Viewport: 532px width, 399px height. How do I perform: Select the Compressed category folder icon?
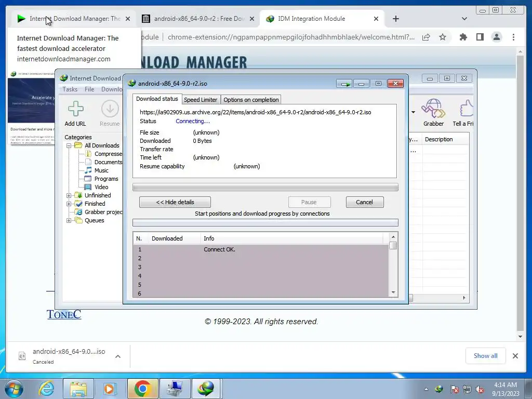coord(88,154)
